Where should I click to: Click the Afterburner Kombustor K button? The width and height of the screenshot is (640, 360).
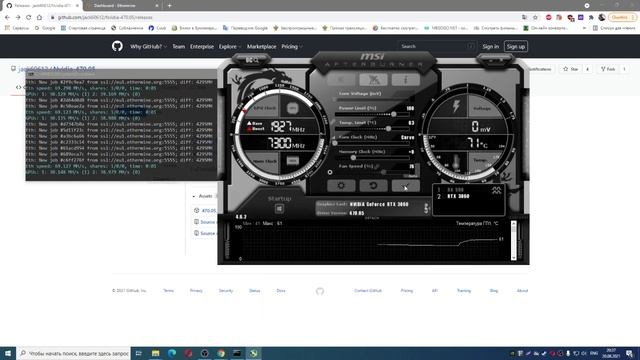pyautogui.click(x=341, y=80)
